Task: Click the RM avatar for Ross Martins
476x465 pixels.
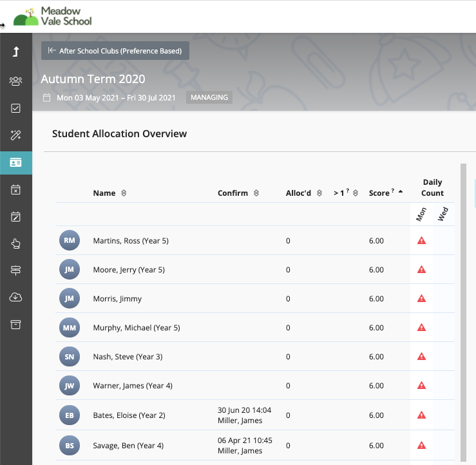Action: 70,240
